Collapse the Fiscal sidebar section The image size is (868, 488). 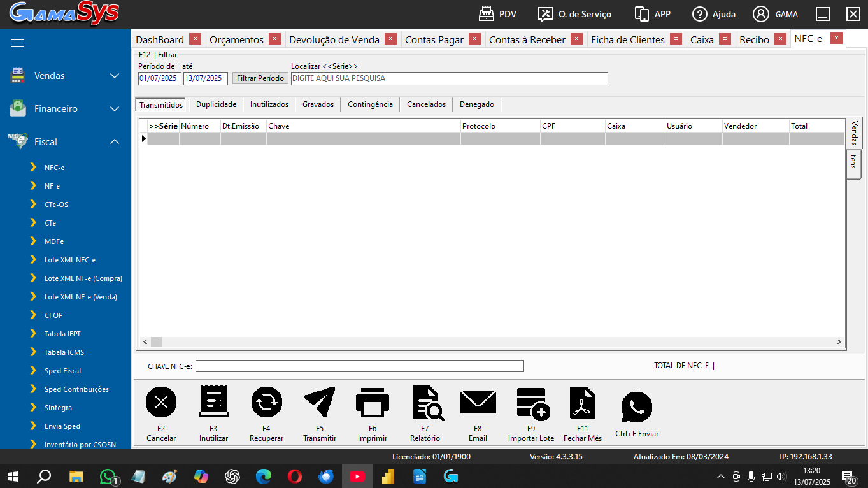[x=64, y=142]
